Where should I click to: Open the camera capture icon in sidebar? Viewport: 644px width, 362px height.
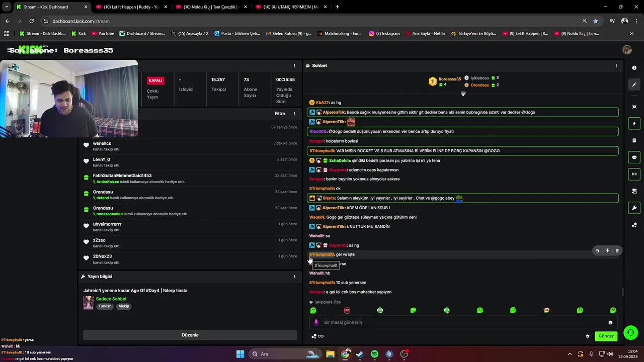pyautogui.click(x=634, y=107)
